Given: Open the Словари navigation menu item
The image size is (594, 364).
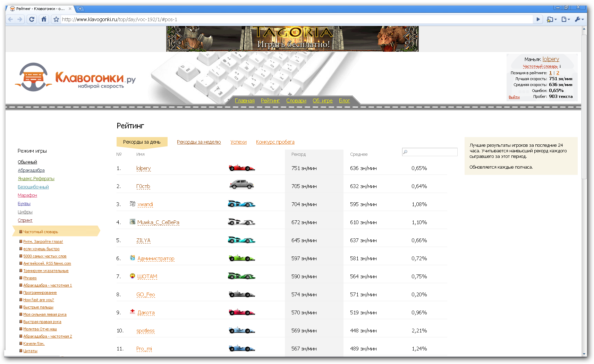Looking at the screenshot, I should [296, 101].
